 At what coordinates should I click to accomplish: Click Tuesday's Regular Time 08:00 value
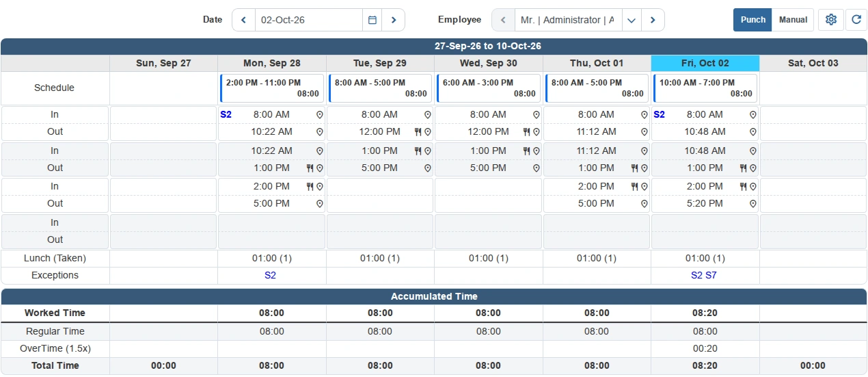click(380, 331)
